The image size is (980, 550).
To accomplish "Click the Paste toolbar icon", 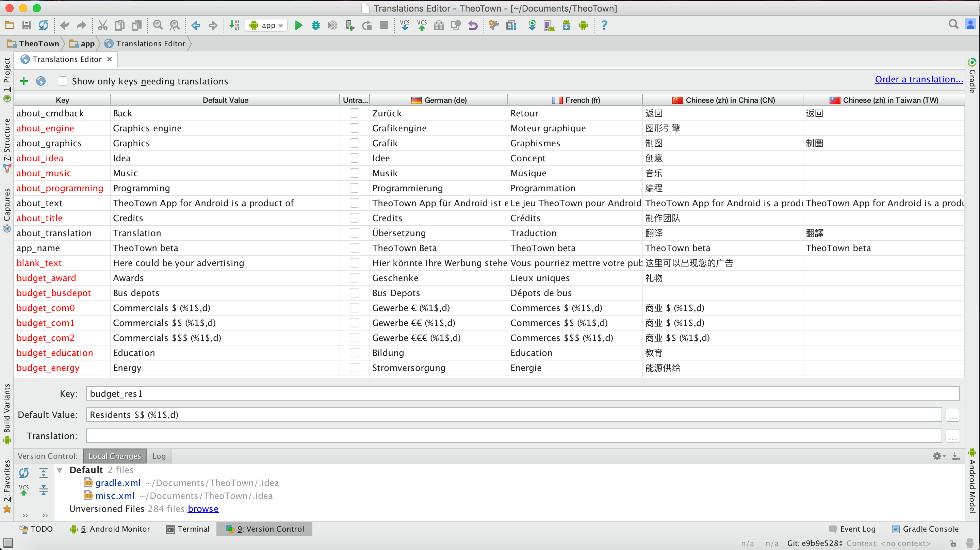I will pyautogui.click(x=136, y=26).
